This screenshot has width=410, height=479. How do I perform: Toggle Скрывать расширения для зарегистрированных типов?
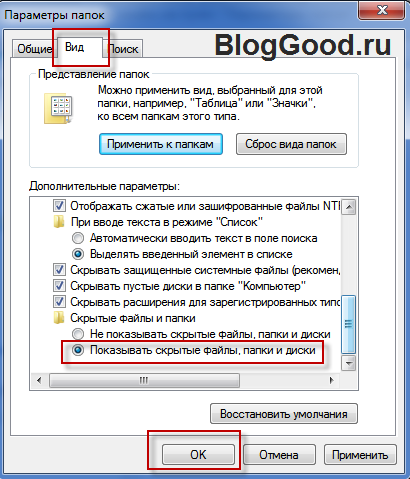click(x=59, y=302)
